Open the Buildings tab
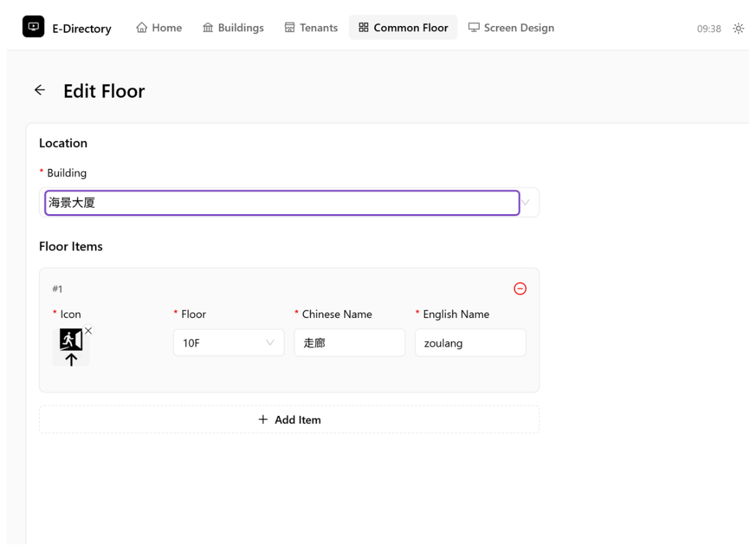Viewport: 756px width, 552px height. pos(233,27)
